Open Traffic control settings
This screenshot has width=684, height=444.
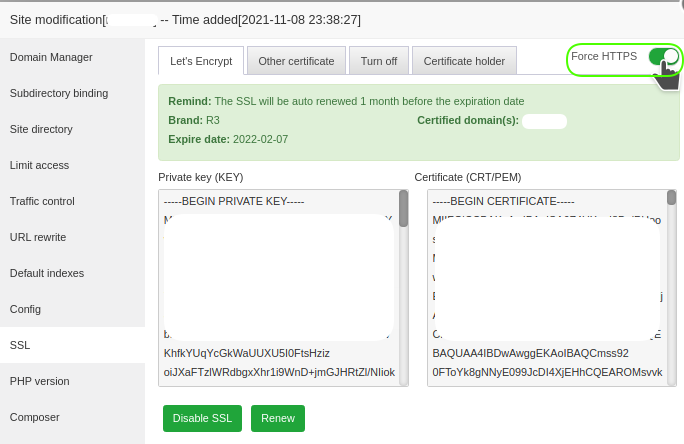click(42, 201)
